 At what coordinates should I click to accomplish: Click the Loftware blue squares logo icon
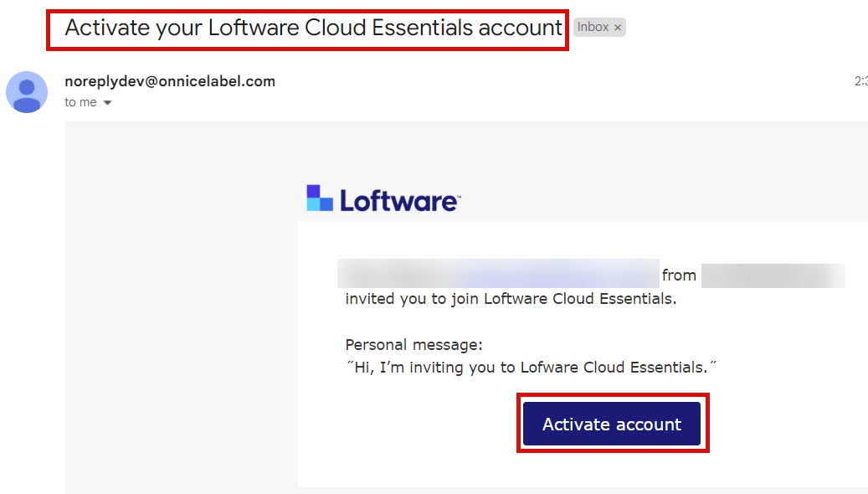[x=320, y=198]
